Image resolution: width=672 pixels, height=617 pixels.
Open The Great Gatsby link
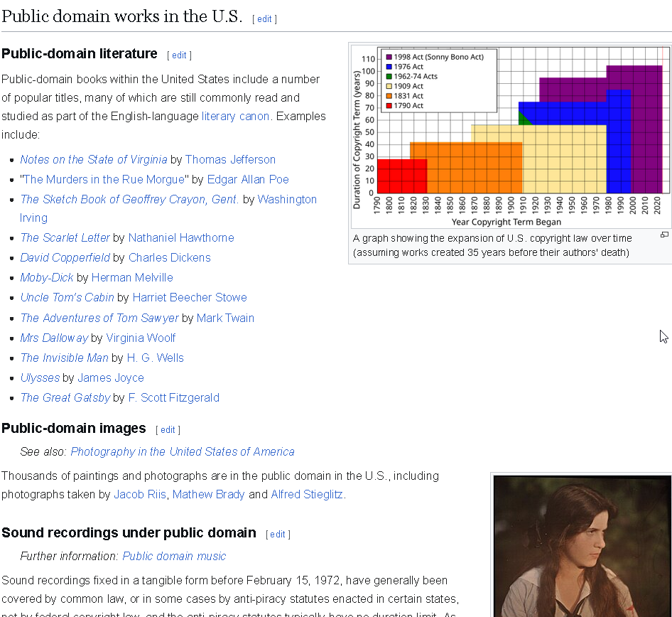pyautogui.click(x=65, y=398)
